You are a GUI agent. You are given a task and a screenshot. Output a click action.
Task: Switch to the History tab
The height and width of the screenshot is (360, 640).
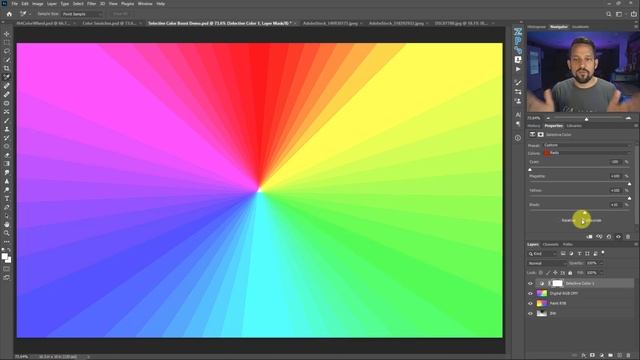(533, 126)
